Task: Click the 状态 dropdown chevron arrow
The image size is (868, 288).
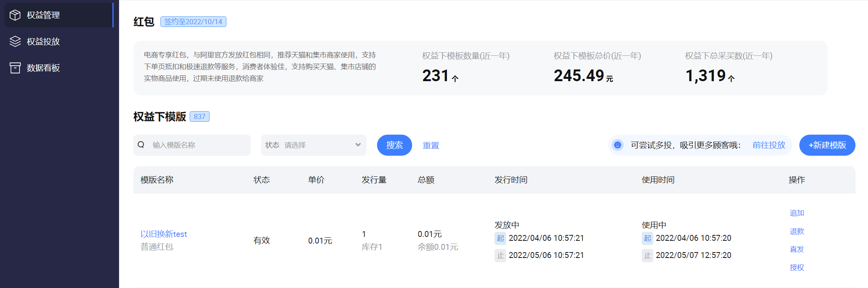Action: click(358, 145)
